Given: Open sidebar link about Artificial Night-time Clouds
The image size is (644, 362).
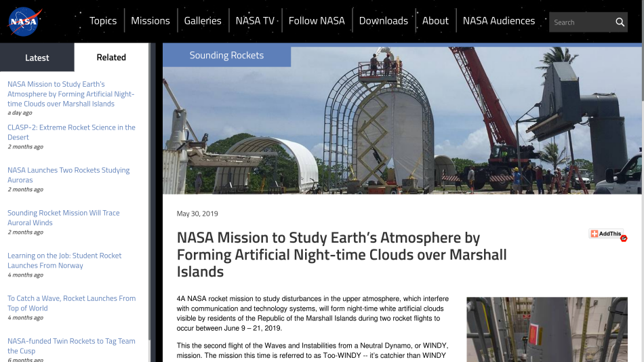Looking at the screenshot, I should tap(71, 94).
